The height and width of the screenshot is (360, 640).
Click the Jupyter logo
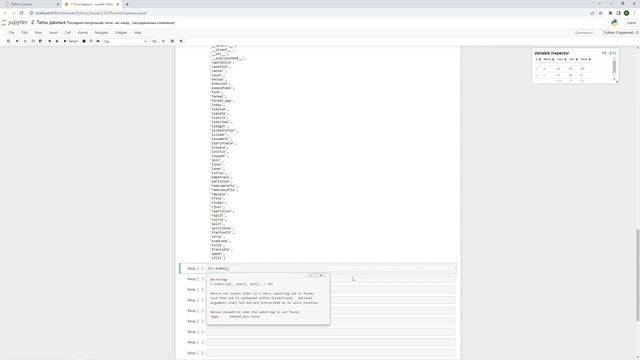click(x=14, y=22)
